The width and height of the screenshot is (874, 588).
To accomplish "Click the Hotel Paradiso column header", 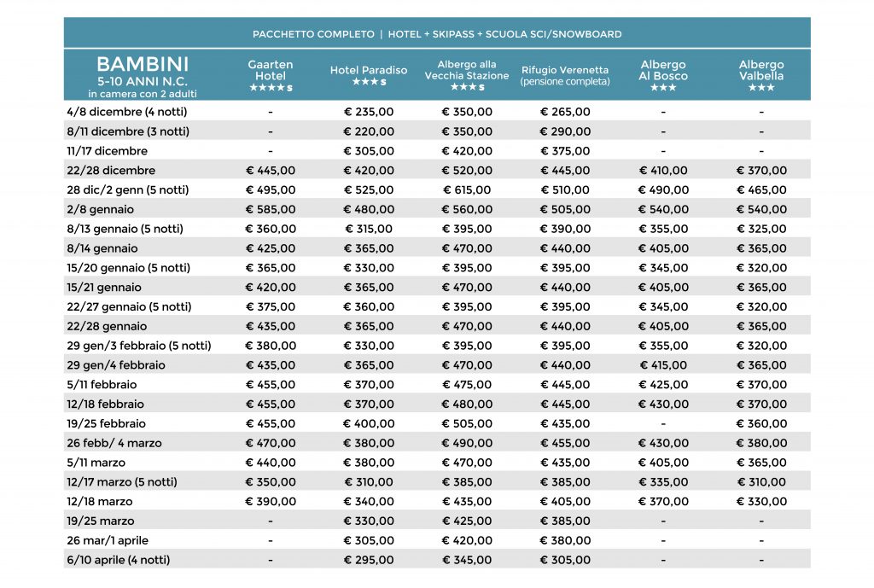I will tap(369, 75).
